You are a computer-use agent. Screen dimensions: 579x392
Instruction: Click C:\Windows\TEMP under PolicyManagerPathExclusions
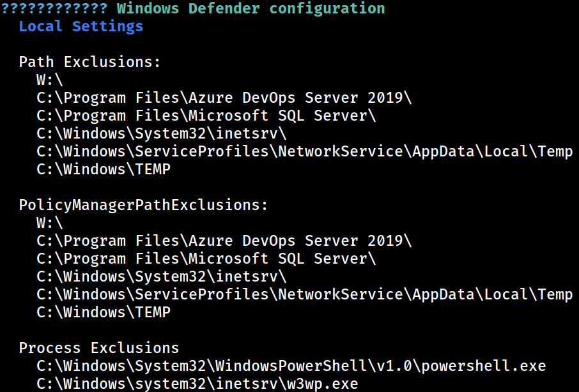pos(104,312)
